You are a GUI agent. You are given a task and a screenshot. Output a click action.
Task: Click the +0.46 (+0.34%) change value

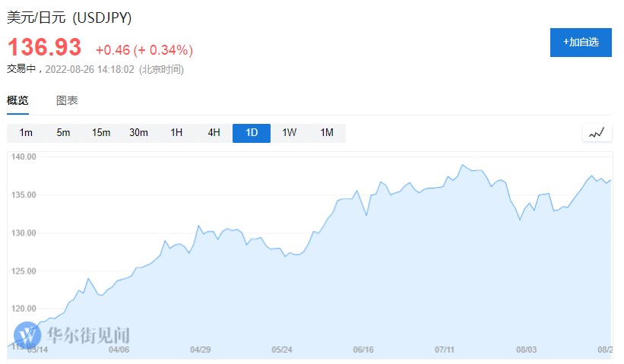pyautogui.click(x=144, y=50)
